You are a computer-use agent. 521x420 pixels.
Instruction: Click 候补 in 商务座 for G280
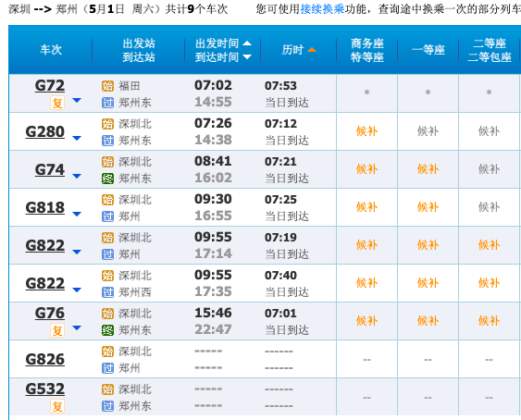[366, 131]
